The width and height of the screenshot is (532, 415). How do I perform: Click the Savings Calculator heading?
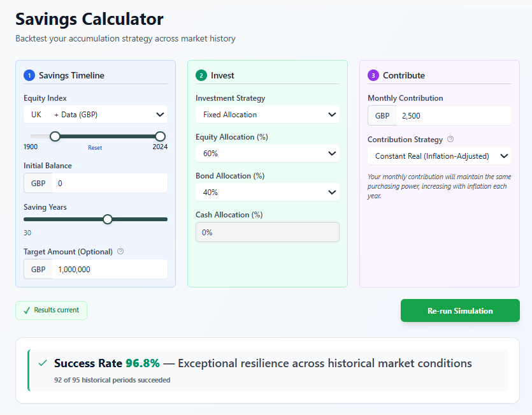point(90,19)
